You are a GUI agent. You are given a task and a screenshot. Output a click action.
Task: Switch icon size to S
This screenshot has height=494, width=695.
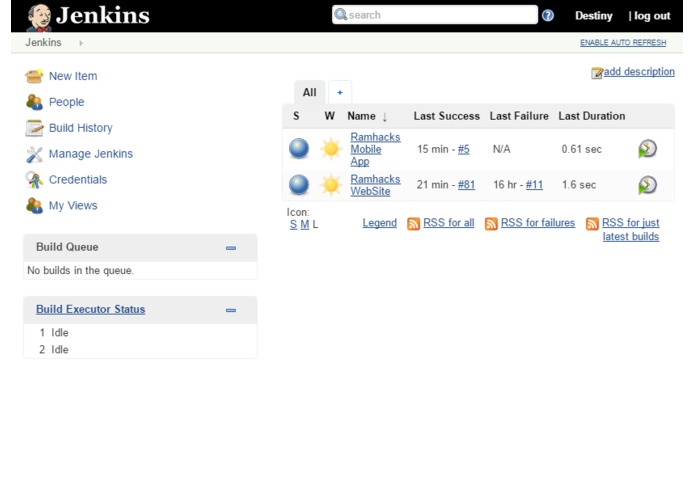[293, 225]
